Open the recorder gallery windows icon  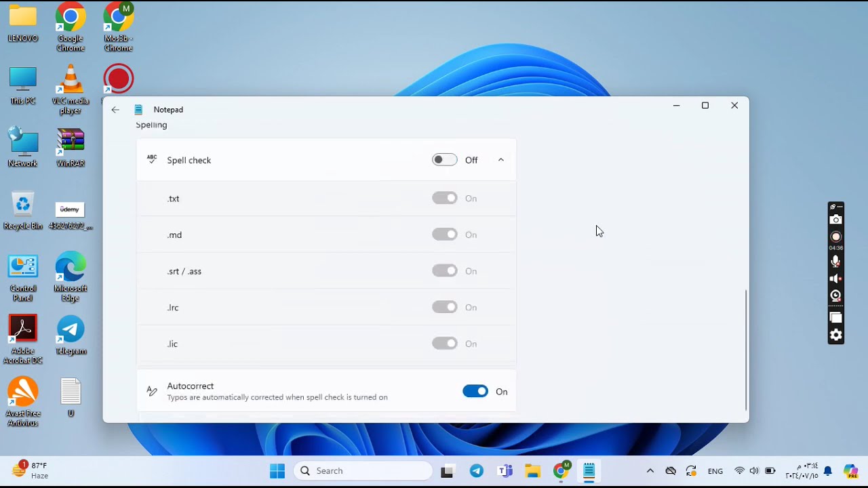[836, 318]
